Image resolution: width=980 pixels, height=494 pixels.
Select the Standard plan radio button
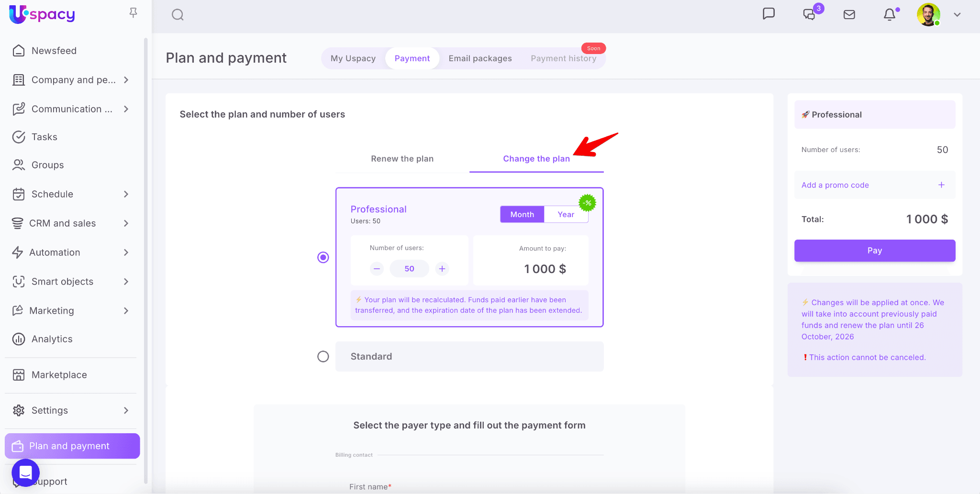click(x=323, y=357)
